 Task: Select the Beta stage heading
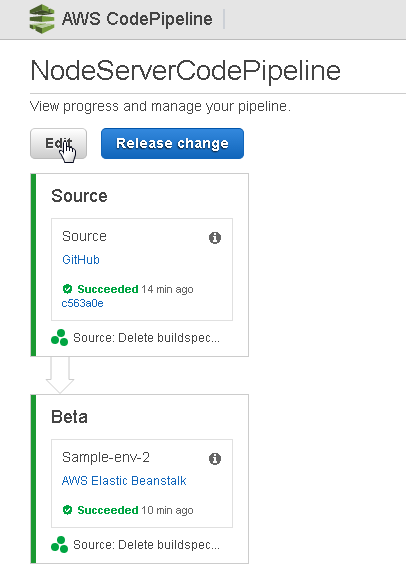pyautogui.click(x=69, y=417)
